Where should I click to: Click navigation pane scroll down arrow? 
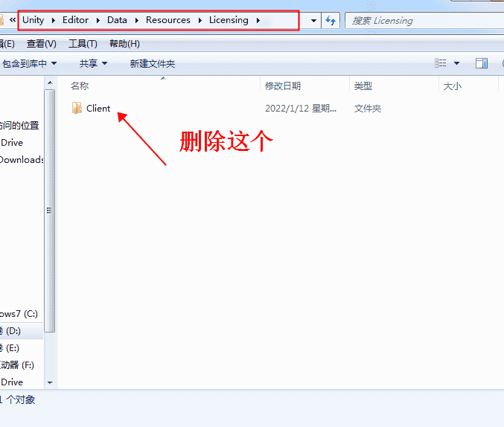coord(50,382)
